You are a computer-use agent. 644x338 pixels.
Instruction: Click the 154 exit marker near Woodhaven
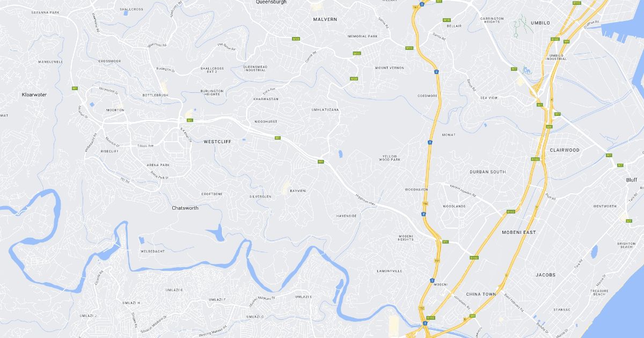tap(425, 204)
